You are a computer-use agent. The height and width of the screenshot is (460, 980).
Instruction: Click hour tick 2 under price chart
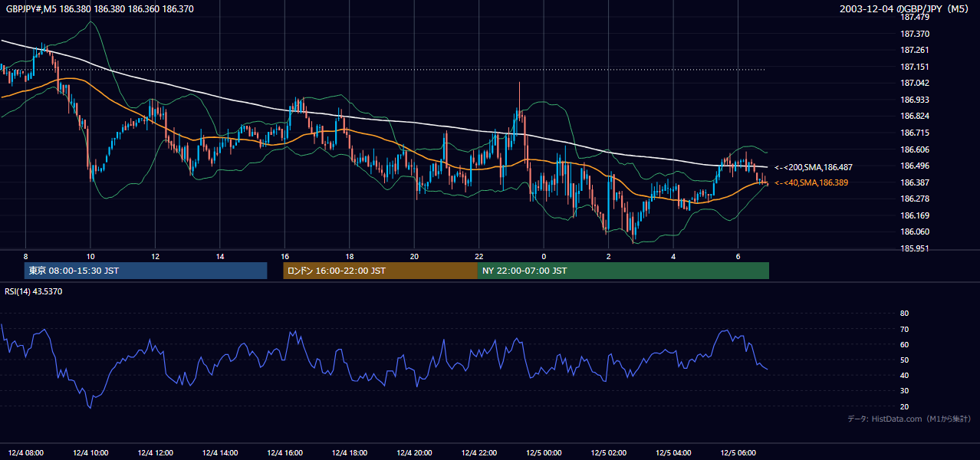pyautogui.click(x=609, y=256)
